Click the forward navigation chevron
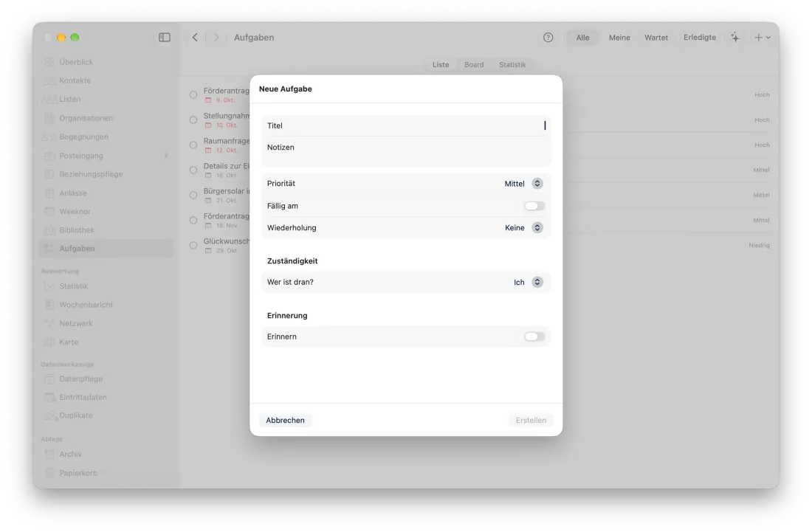812x532 pixels. [216, 37]
